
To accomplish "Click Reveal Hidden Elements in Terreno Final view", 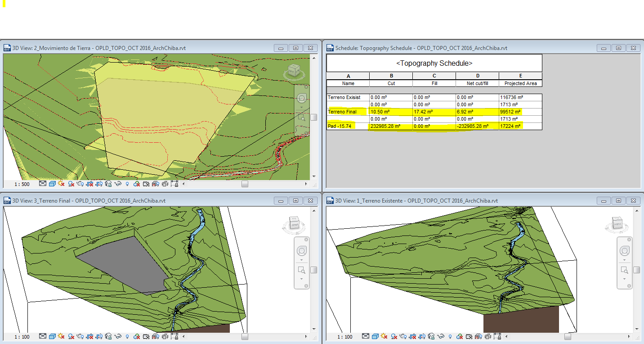I will click(127, 336).
